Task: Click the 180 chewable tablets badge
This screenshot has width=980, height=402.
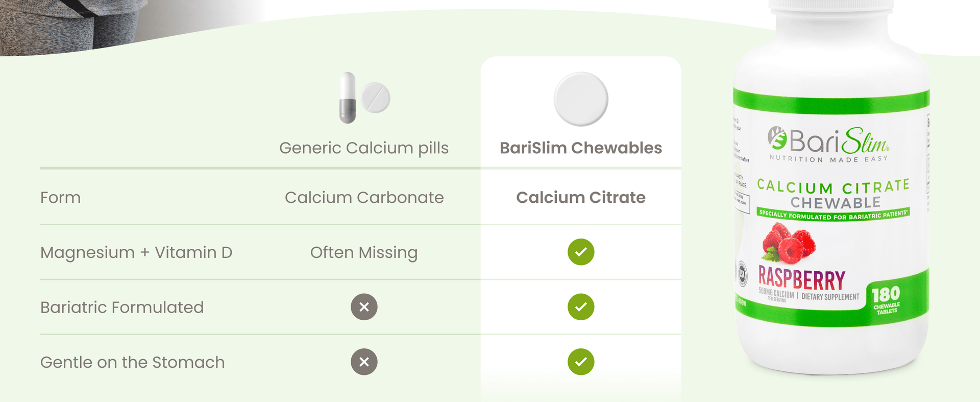Action: click(x=886, y=300)
